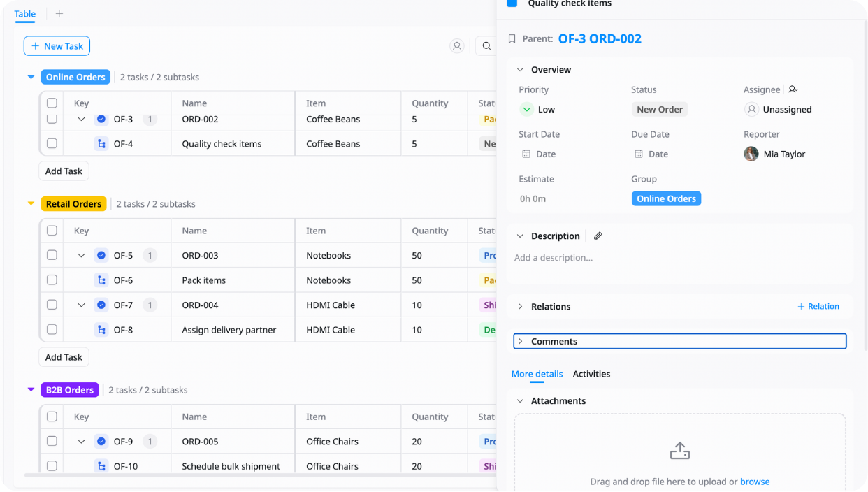Click the New Task button
This screenshot has height=492, width=868.
[57, 46]
